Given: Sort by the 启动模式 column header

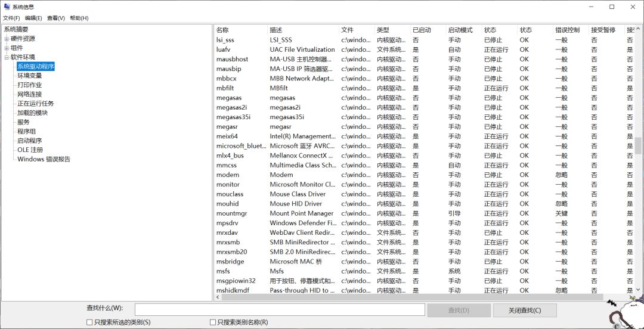Looking at the screenshot, I should (464, 30).
